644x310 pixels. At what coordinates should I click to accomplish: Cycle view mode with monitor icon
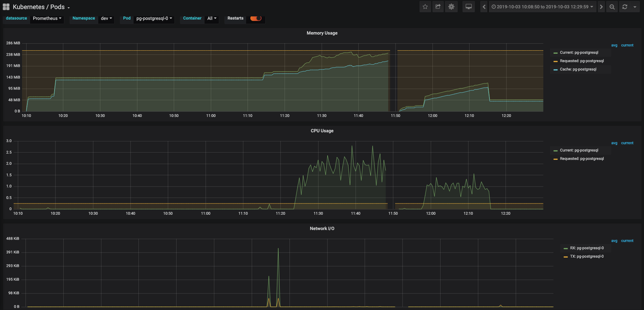tap(469, 7)
